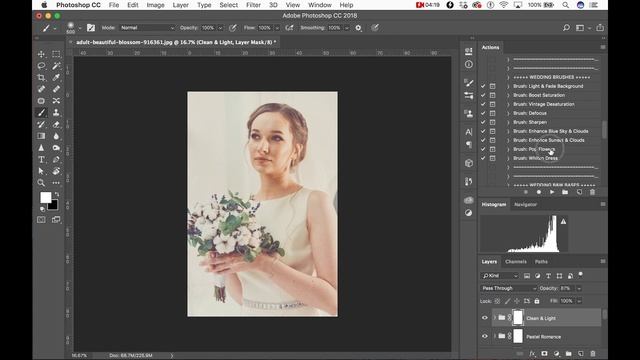Add layer style with fx icon
The width and height of the screenshot is (640, 360).
(532, 353)
